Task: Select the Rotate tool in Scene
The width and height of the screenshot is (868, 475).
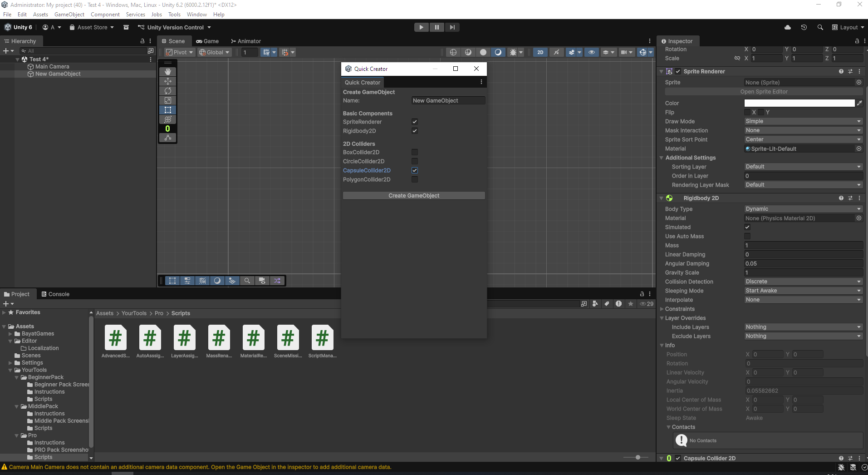Action: point(168,90)
